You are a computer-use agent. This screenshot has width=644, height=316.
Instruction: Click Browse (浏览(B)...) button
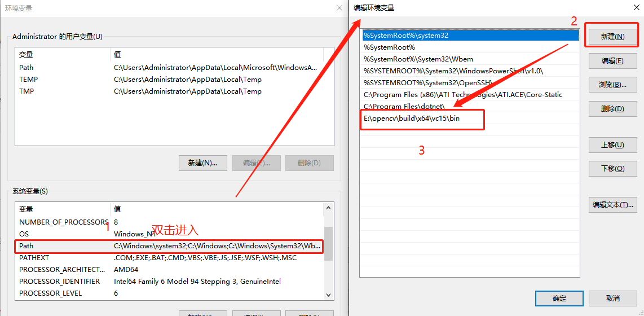pos(613,85)
